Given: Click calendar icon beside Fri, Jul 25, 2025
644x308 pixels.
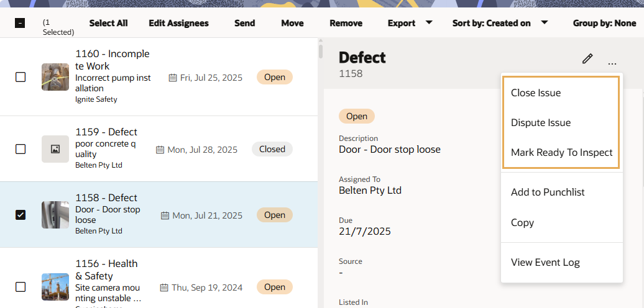Looking at the screenshot, I should coord(173,78).
